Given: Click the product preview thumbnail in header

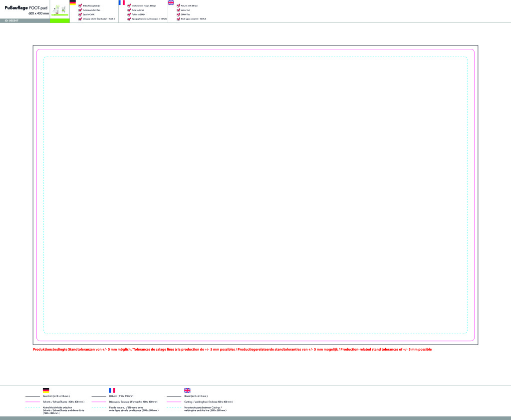Looking at the screenshot, I should [x=60, y=9].
